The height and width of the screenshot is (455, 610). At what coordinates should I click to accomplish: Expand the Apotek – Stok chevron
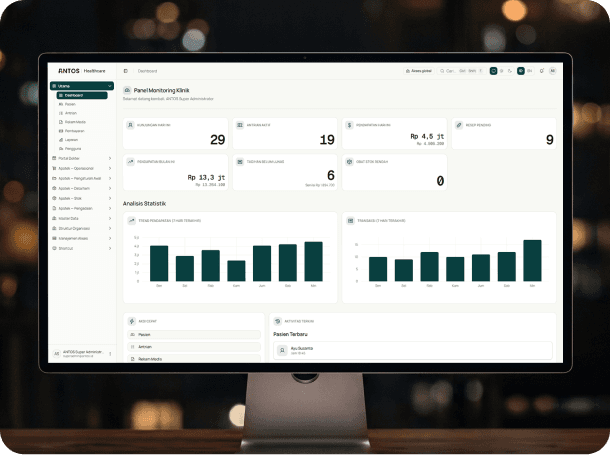[x=110, y=198]
